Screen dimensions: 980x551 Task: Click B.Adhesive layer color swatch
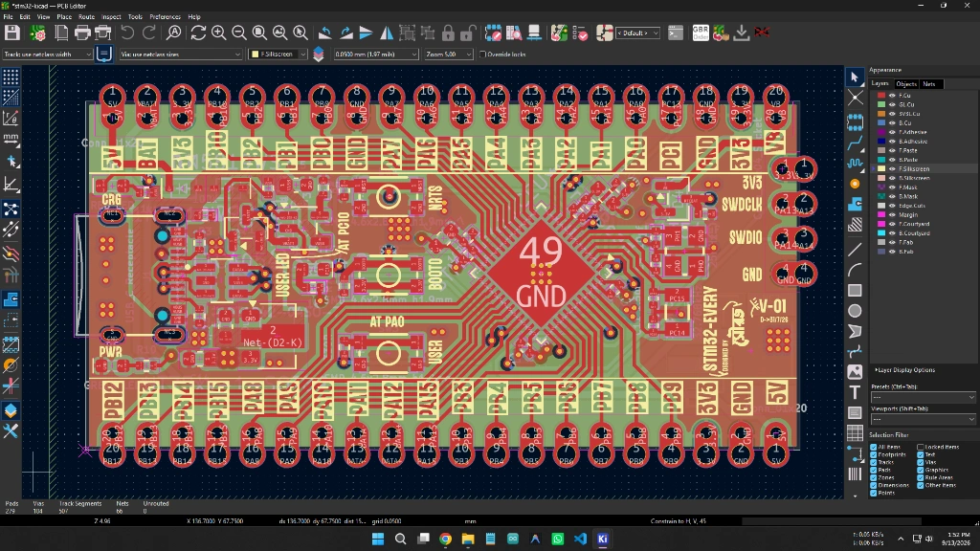click(x=881, y=142)
